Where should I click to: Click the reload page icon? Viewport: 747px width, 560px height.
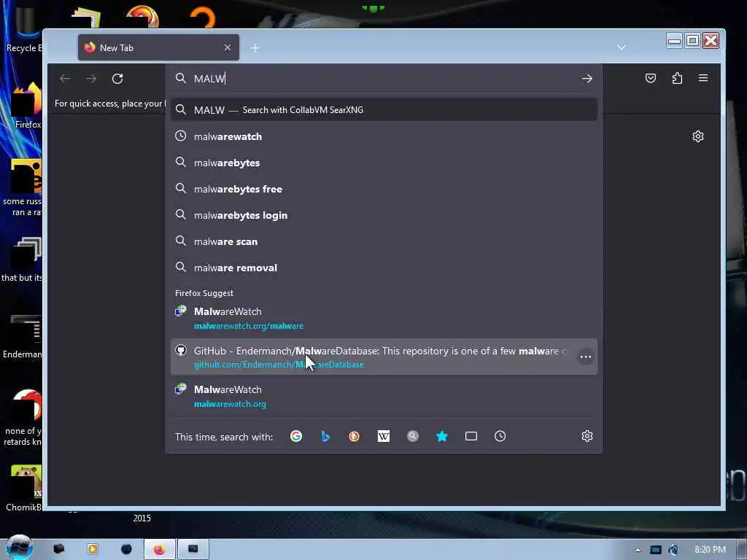coord(117,79)
